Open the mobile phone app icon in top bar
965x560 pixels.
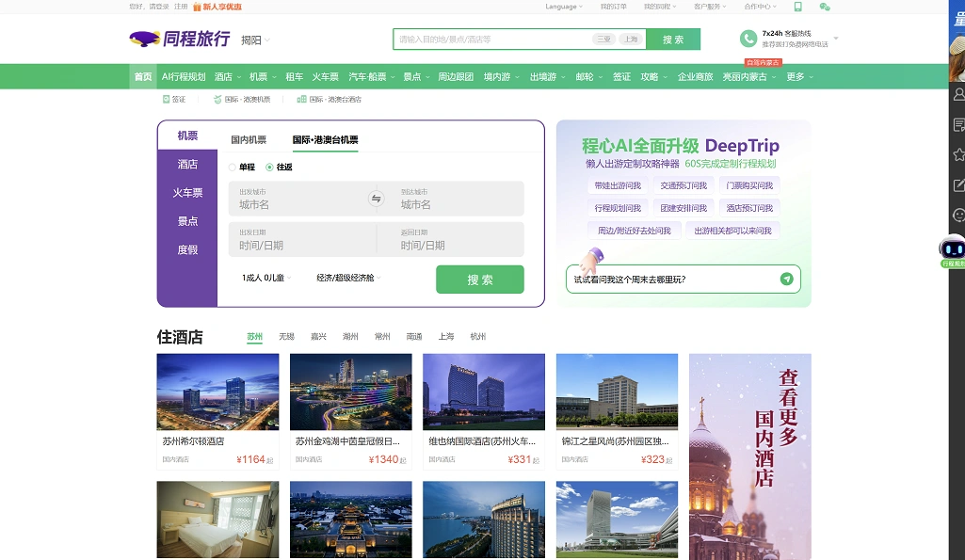pos(797,7)
